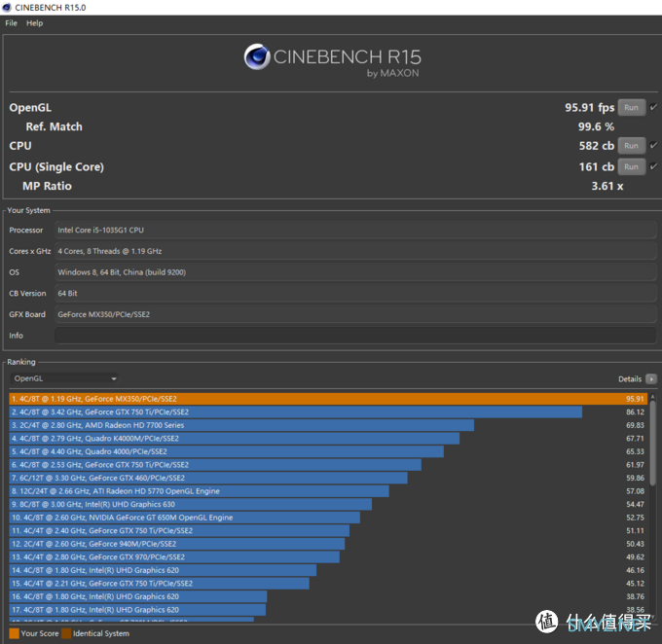Image resolution: width=662 pixels, height=644 pixels.
Task: Select ranking row 6 GTX 750 Ti 2.53 GHz
Action: point(328,465)
